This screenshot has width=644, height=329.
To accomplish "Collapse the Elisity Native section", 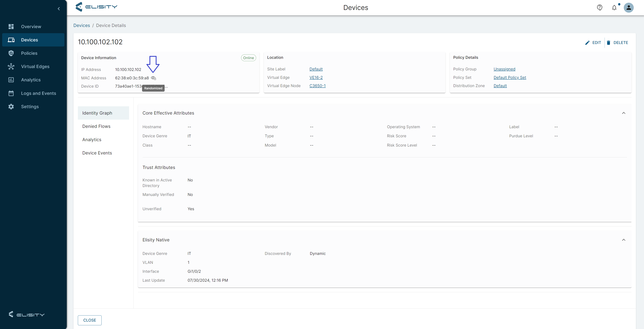I will (623, 240).
